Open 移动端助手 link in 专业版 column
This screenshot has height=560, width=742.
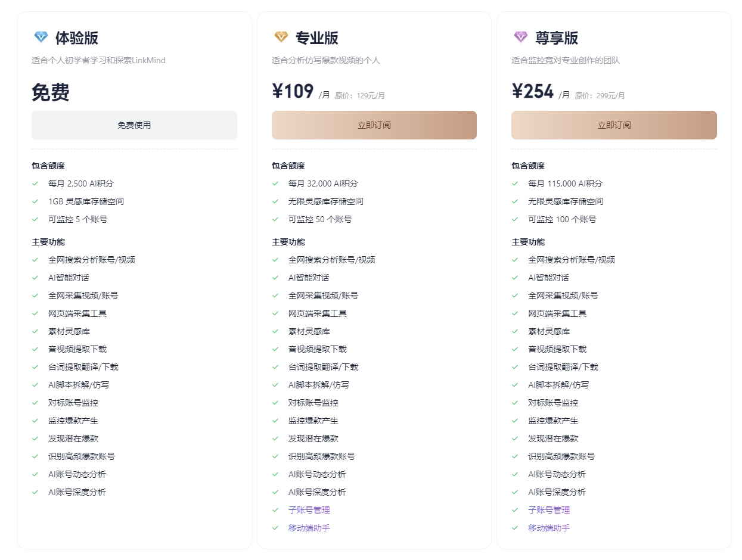(309, 528)
